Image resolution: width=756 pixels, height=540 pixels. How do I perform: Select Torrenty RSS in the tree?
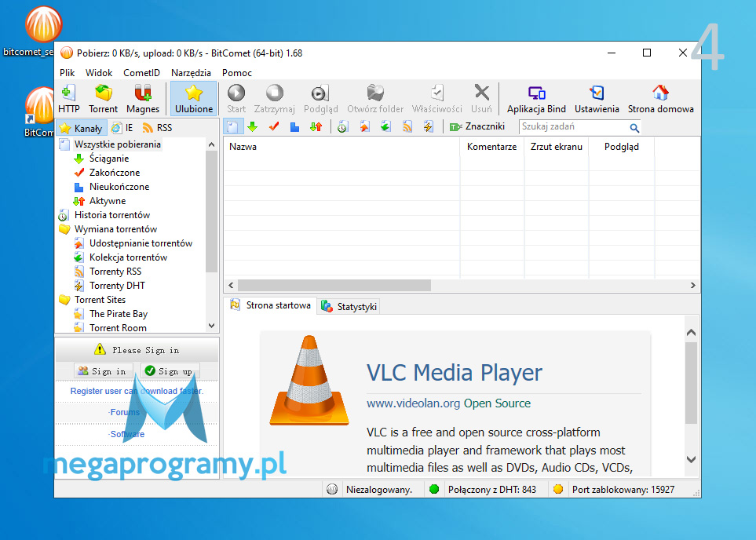(115, 272)
